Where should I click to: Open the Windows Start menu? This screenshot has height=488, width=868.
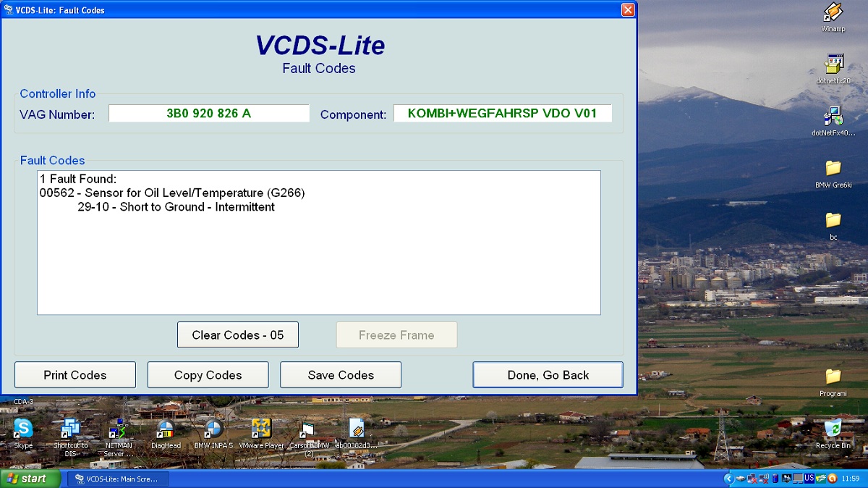point(30,479)
